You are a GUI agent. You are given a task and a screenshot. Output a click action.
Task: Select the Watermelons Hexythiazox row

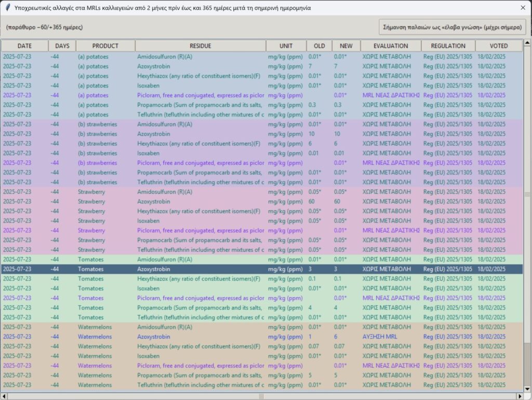pos(262,346)
